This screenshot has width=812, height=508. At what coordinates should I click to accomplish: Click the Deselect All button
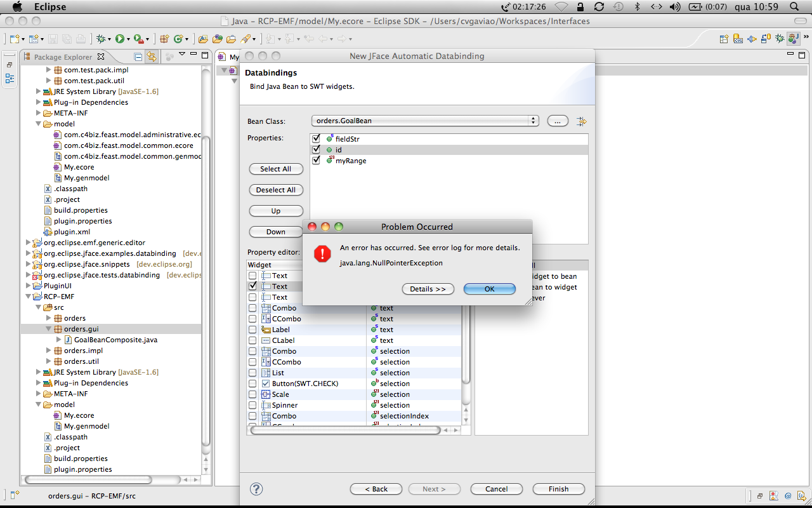tap(276, 190)
